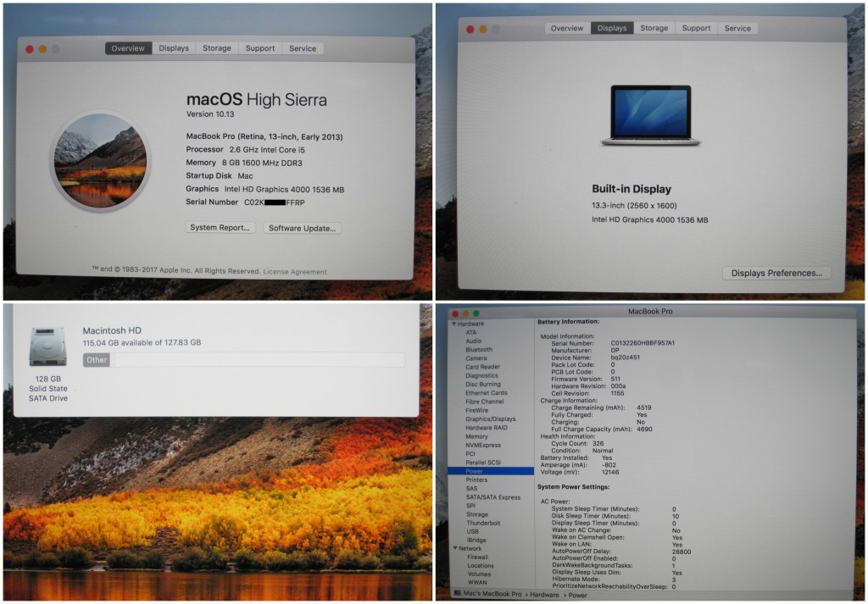
Task: Select the highlighted Power sidebar item
Action: click(491, 471)
